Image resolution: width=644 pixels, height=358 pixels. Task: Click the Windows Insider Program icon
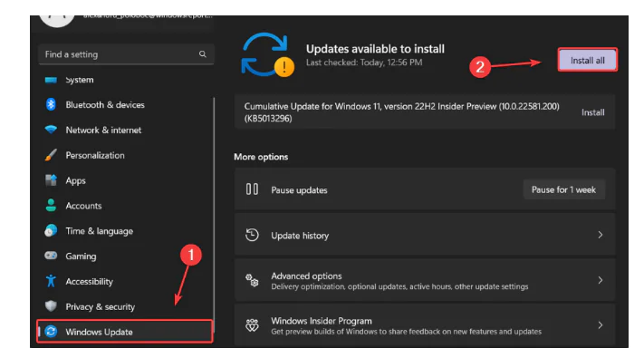coord(252,325)
